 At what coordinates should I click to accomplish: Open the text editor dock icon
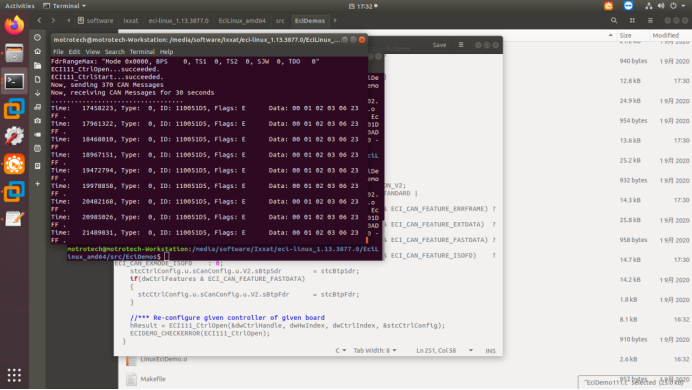point(14,219)
